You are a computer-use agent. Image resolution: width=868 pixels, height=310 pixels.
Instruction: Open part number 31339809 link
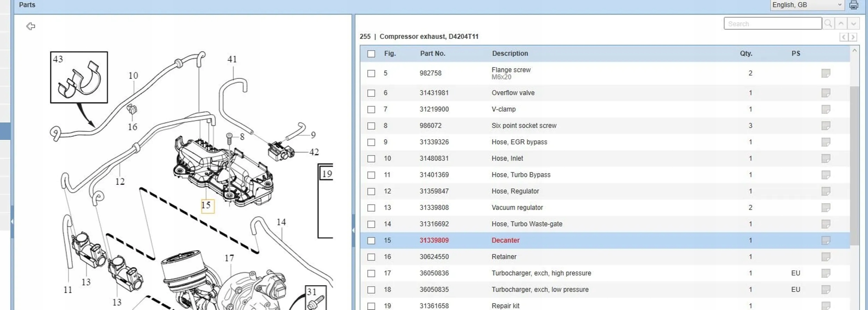[x=434, y=240]
